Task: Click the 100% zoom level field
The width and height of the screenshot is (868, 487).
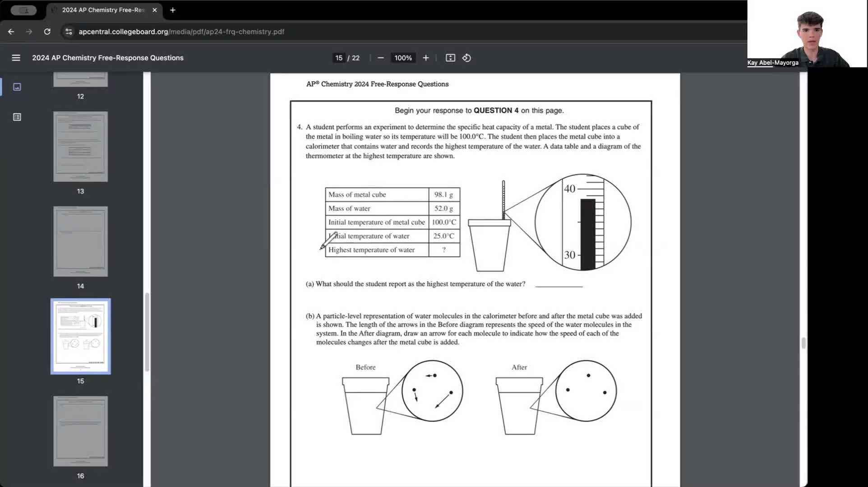Action: point(403,58)
